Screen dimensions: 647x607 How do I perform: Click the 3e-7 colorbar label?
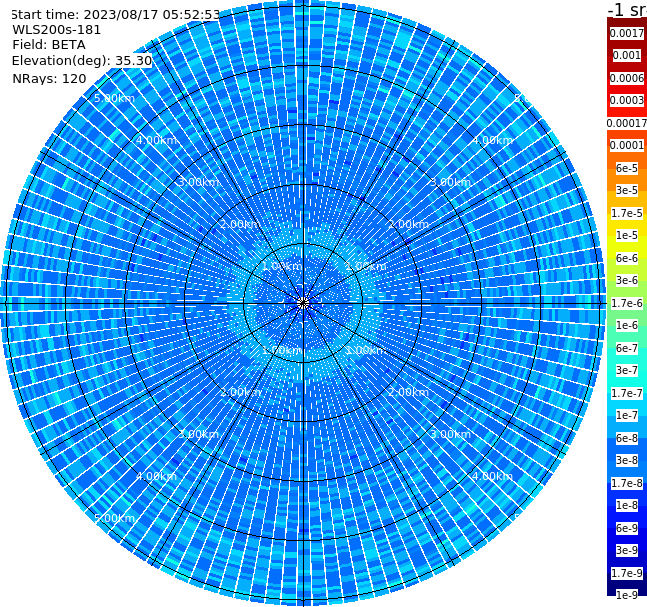[x=627, y=370]
